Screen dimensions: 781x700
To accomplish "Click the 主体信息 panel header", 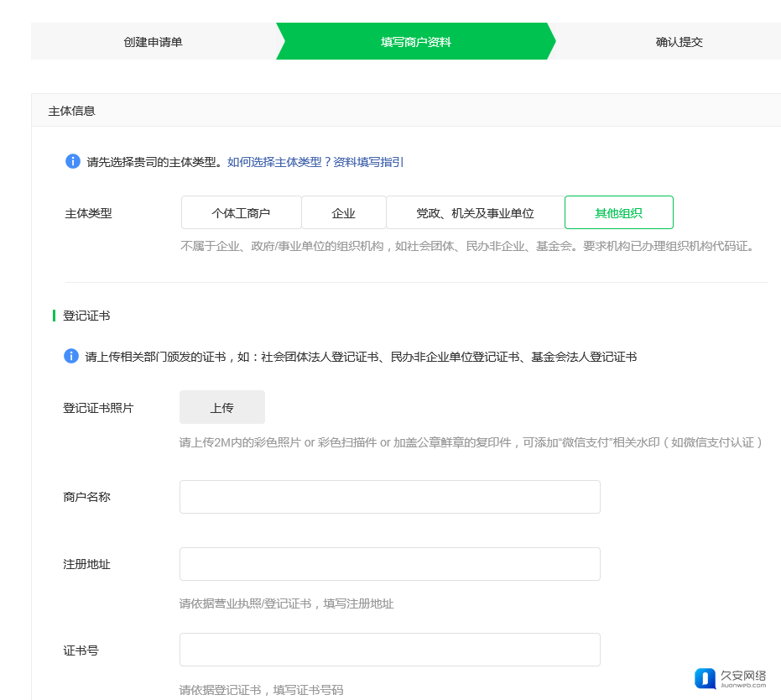I will tap(72, 111).
